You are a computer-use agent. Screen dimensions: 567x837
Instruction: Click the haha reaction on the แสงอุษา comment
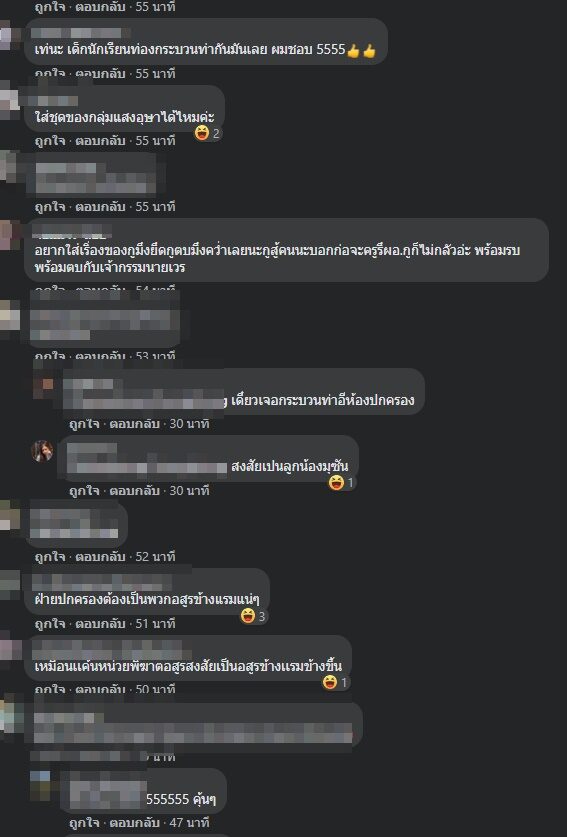coord(207,132)
